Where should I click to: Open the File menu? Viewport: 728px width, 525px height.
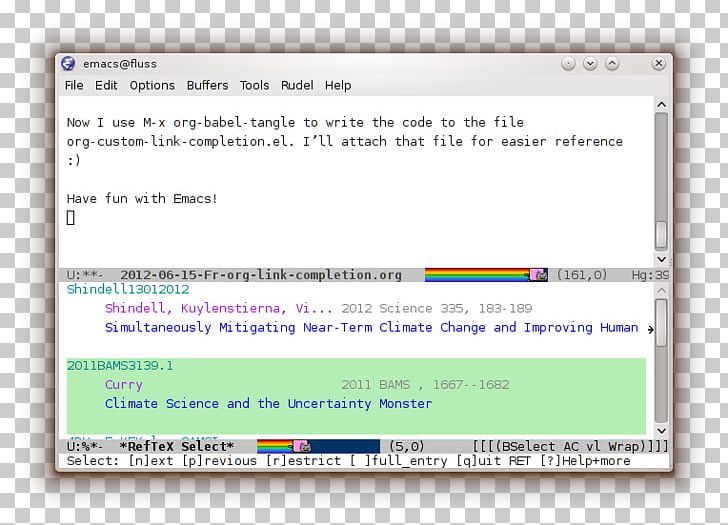74,85
